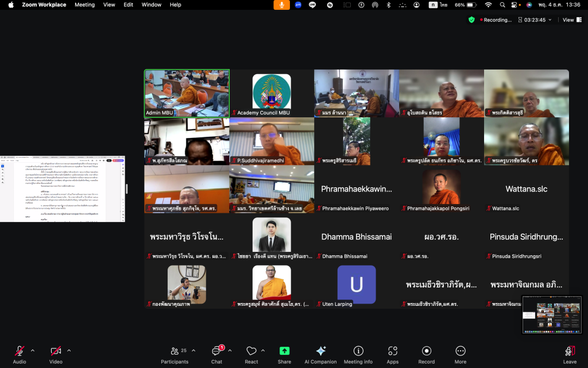Open the Participants panel
The height and width of the screenshot is (368, 588).
[x=175, y=354]
